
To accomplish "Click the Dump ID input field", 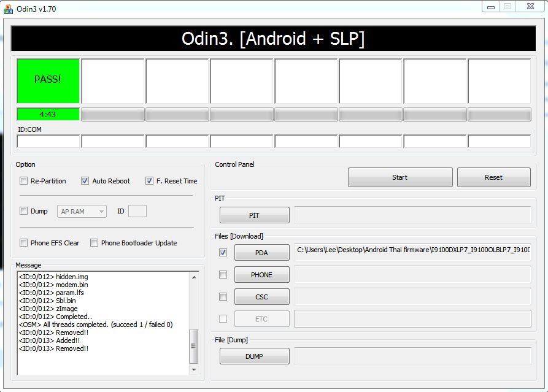I will coord(137,211).
